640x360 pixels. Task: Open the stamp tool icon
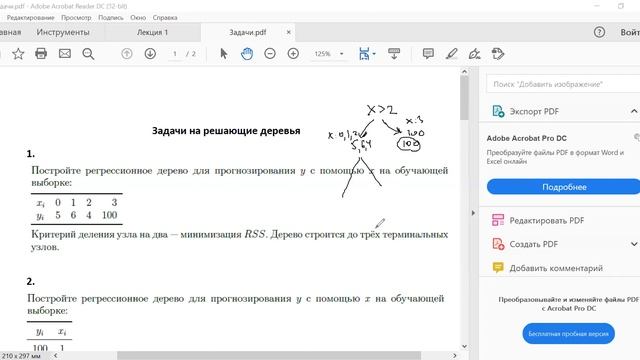click(498, 53)
